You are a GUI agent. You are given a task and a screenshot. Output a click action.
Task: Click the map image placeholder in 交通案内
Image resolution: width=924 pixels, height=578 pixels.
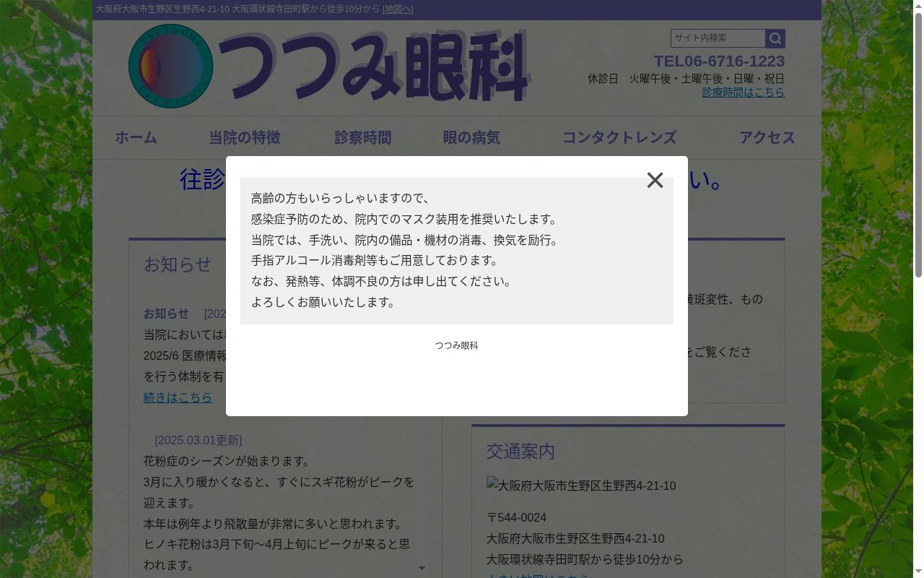point(581,486)
